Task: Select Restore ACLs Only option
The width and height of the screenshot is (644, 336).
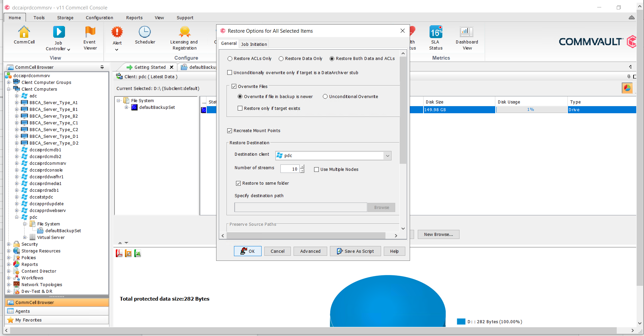Action: 230,59
